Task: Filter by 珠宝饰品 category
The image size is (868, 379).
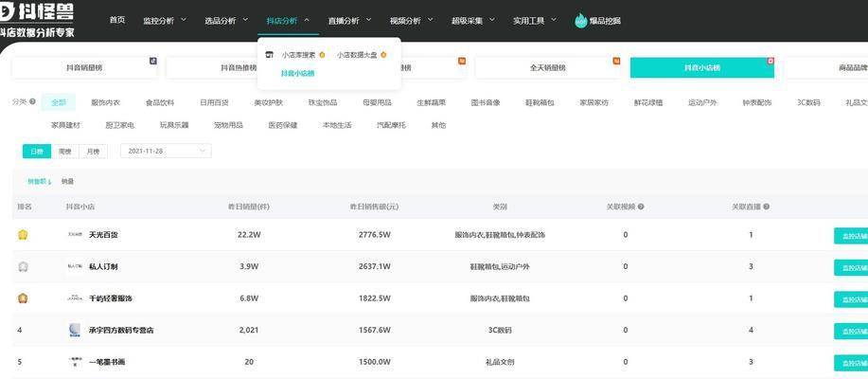Action: point(323,102)
